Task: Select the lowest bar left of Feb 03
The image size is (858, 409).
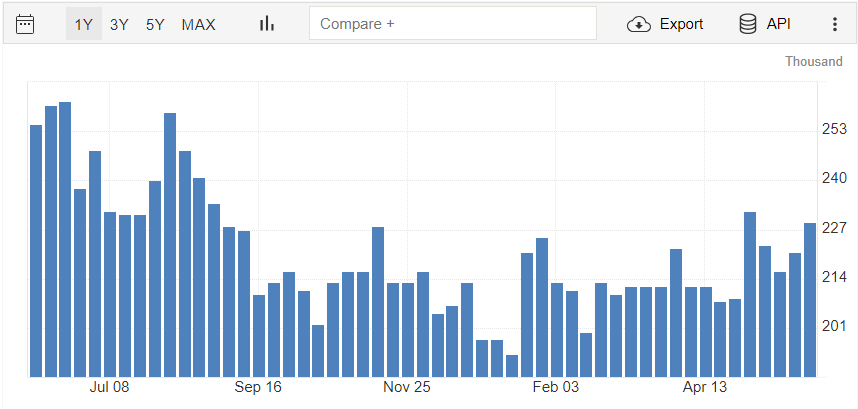Action: point(512,366)
